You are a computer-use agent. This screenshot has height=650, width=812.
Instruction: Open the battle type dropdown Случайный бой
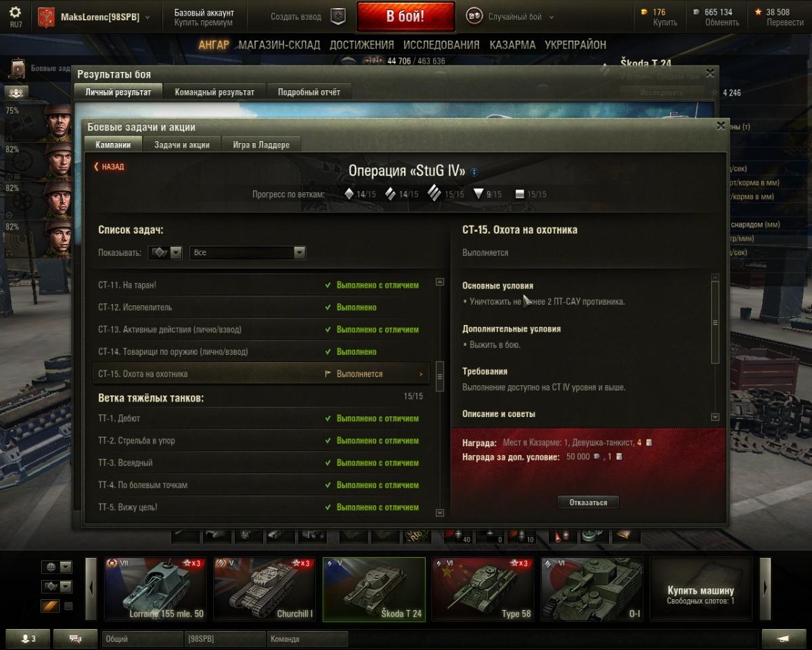(x=551, y=18)
